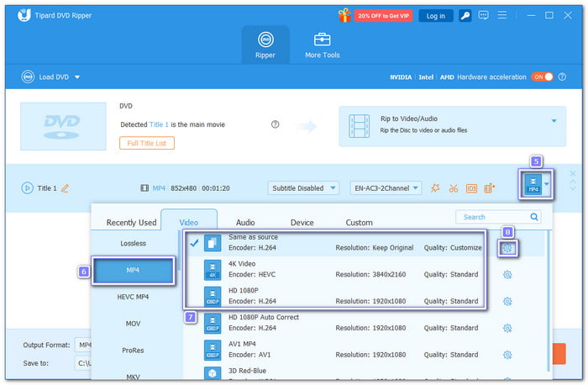Click the hardware acceleration help icon
Image resolution: width=588 pixels, height=385 pixels.
tap(562, 77)
